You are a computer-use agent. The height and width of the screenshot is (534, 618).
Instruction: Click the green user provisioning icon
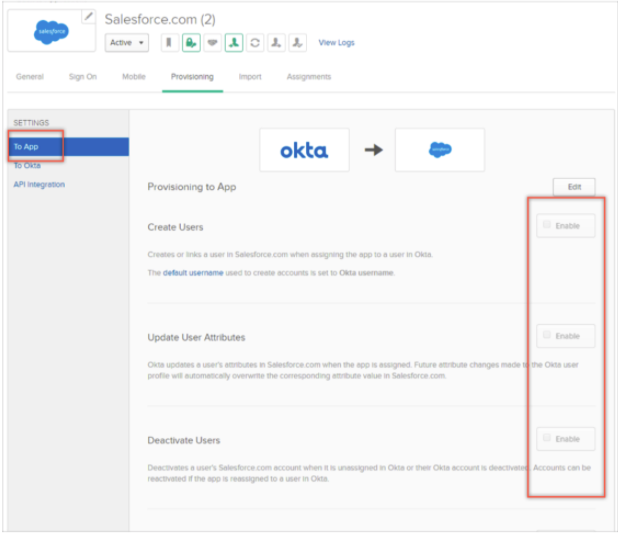click(234, 43)
